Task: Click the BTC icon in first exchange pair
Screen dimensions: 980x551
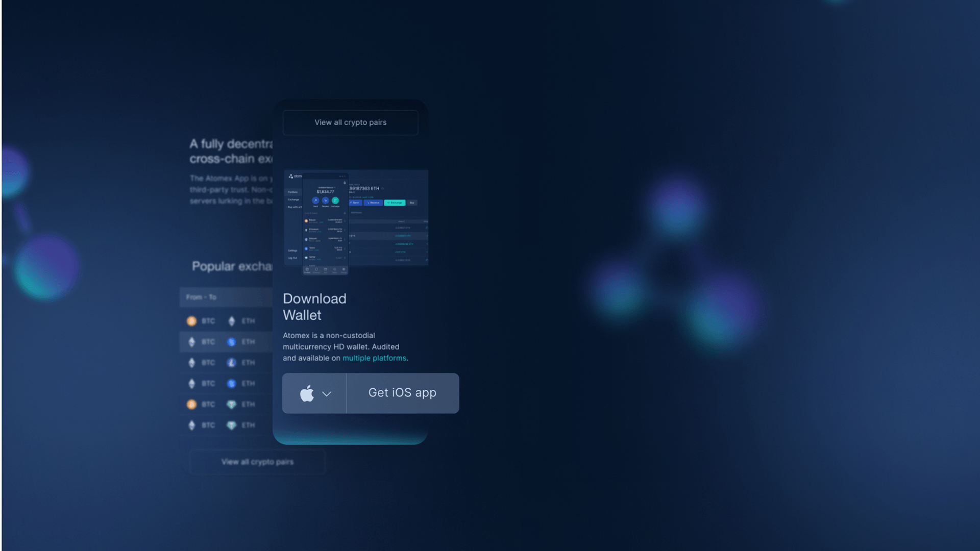Action: (x=191, y=320)
